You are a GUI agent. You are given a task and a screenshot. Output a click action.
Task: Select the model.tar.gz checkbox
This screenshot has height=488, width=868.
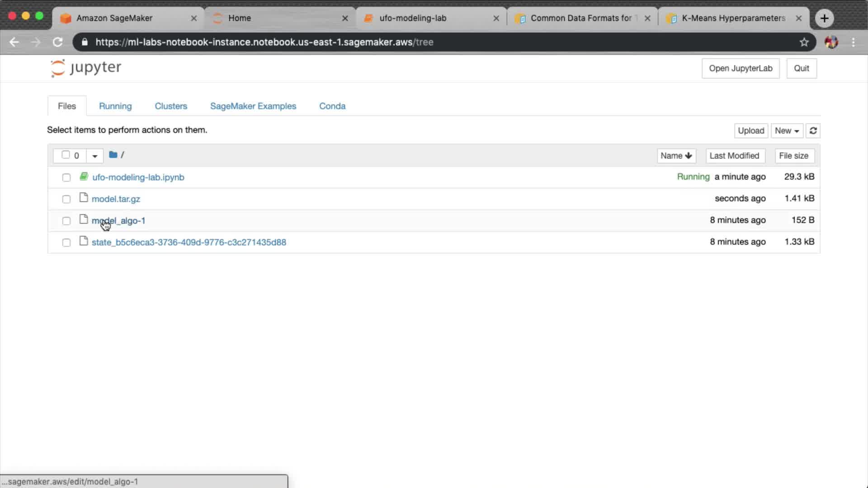tap(66, 199)
